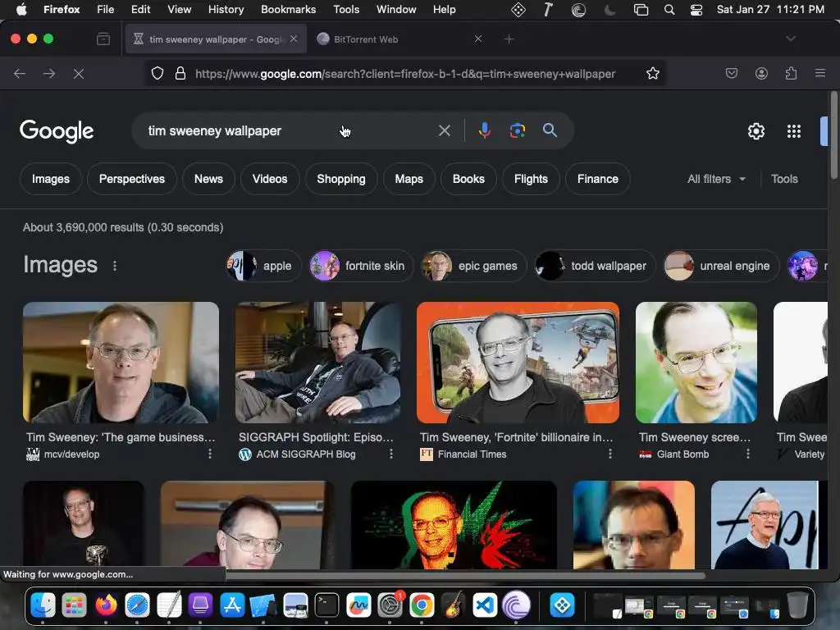Open the Bookmarks menu

coord(288,9)
